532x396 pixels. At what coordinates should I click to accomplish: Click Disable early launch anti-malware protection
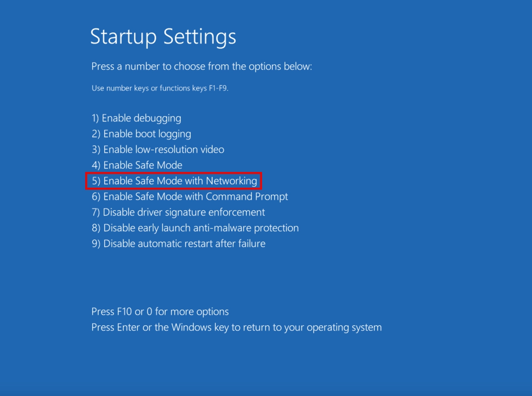pyautogui.click(x=195, y=228)
